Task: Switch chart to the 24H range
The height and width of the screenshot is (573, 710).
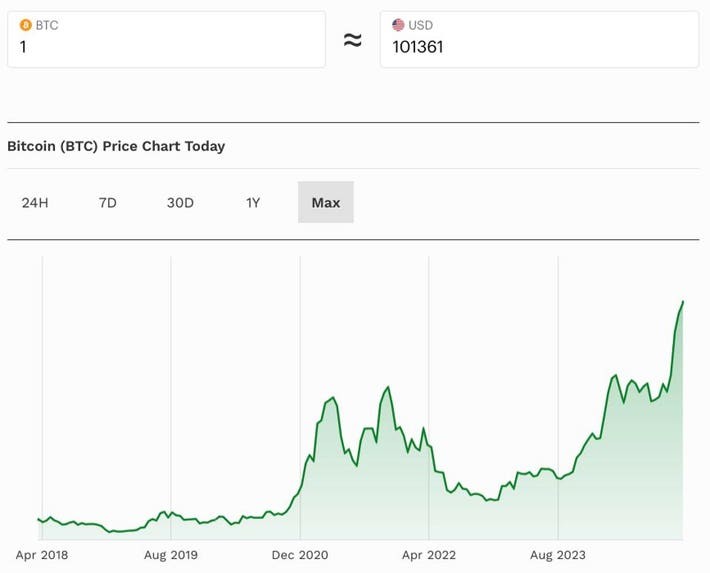Action: click(x=35, y=203)
